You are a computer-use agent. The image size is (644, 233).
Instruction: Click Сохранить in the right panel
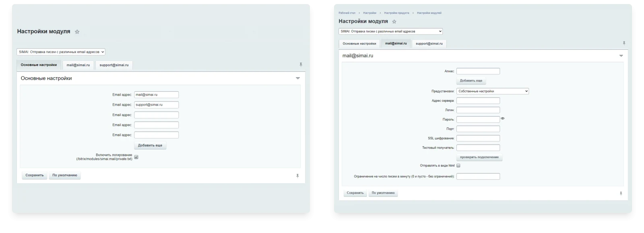(355, 193)
